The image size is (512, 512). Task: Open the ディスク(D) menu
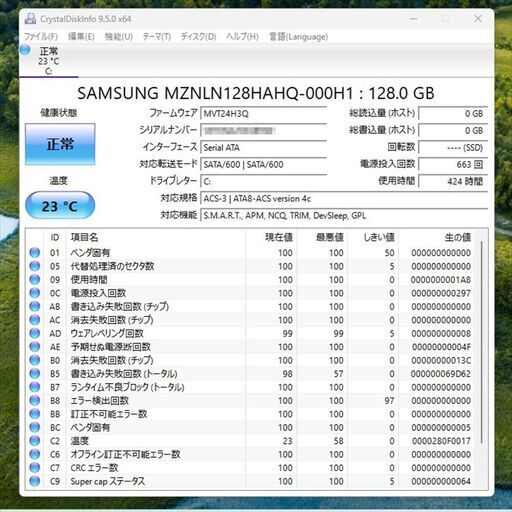(198, 37)
